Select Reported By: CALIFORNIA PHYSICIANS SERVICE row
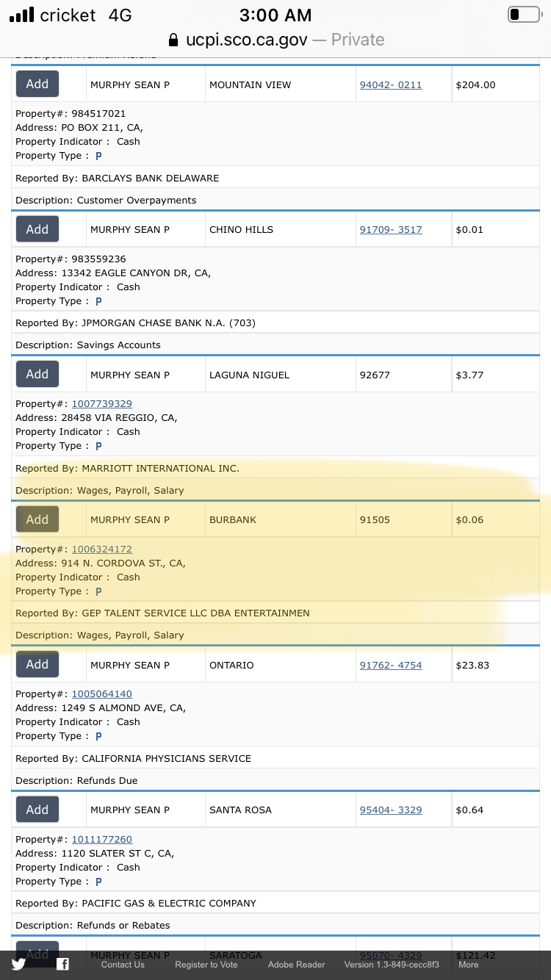The height and width of the screenshot is (980, 551). pyautogui.click(x=275, y=758)
